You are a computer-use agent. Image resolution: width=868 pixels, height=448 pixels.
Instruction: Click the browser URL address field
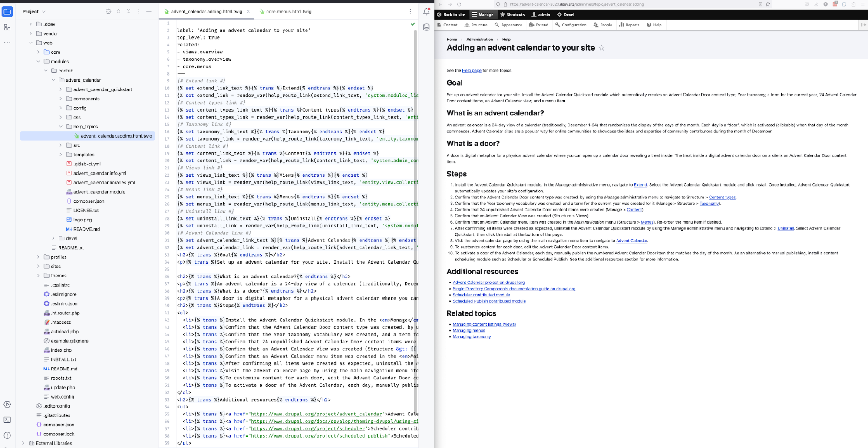point(632,4)
